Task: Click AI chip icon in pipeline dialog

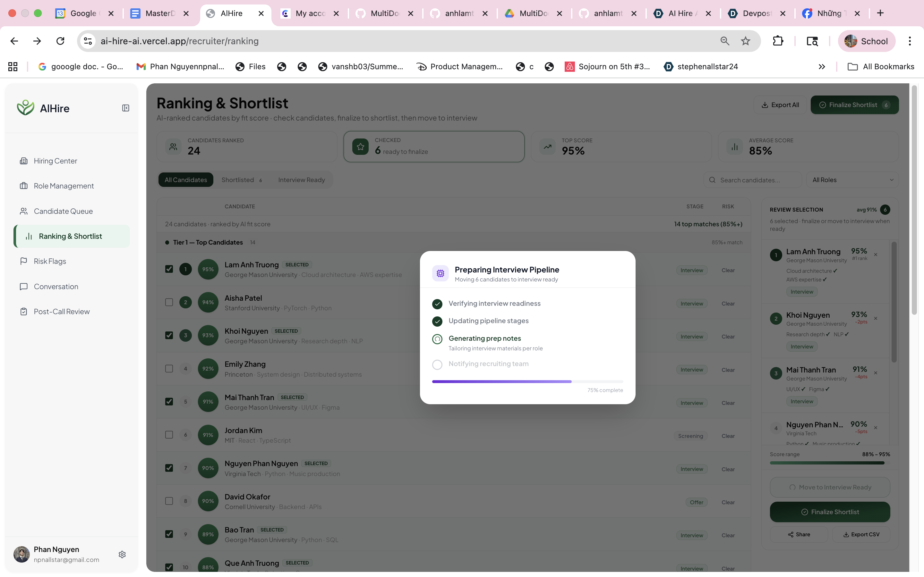Action: [440, 273]
